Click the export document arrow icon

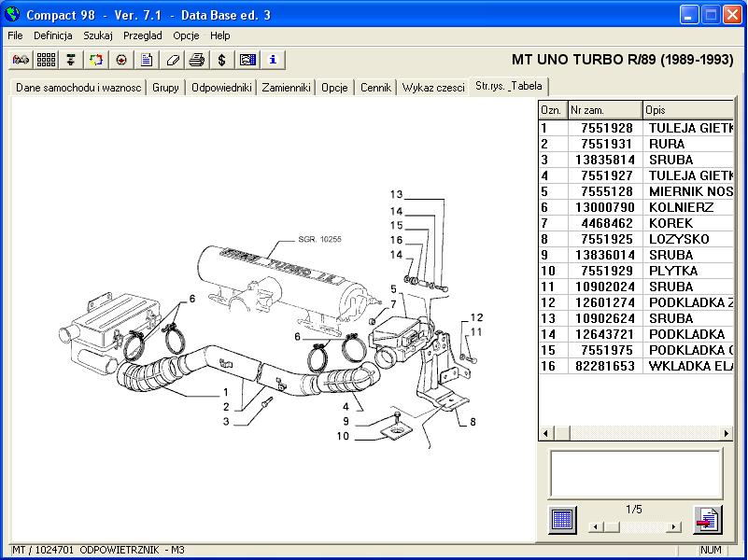pos(708,518)
